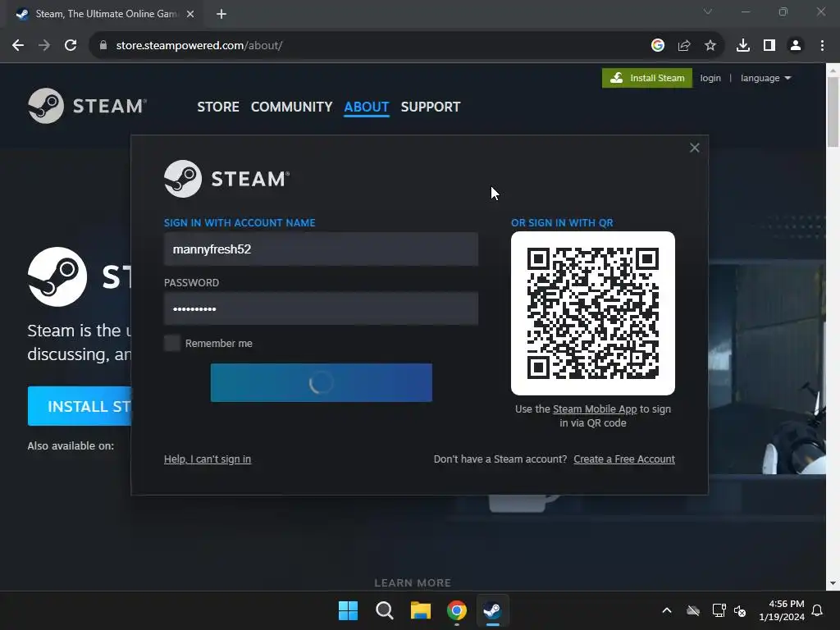840x630 pixels.
Task: Open the Windows Start menu
Action: (348, 610)
